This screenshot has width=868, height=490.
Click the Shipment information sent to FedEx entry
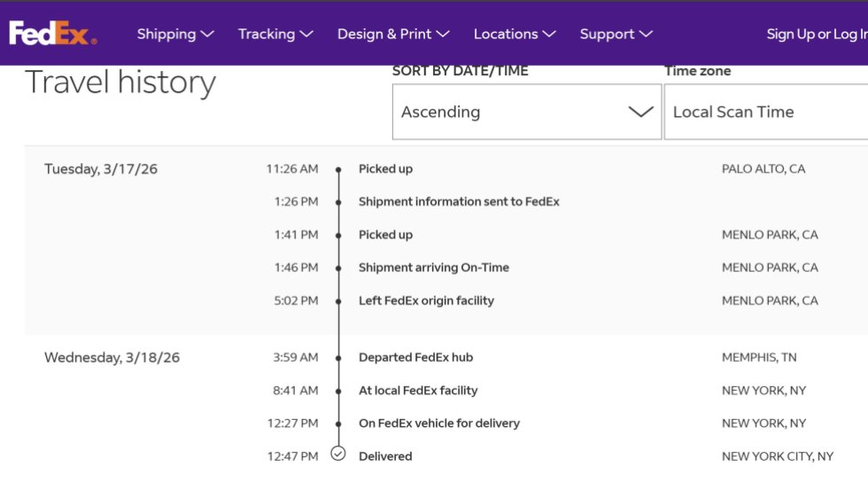point(459,202)
